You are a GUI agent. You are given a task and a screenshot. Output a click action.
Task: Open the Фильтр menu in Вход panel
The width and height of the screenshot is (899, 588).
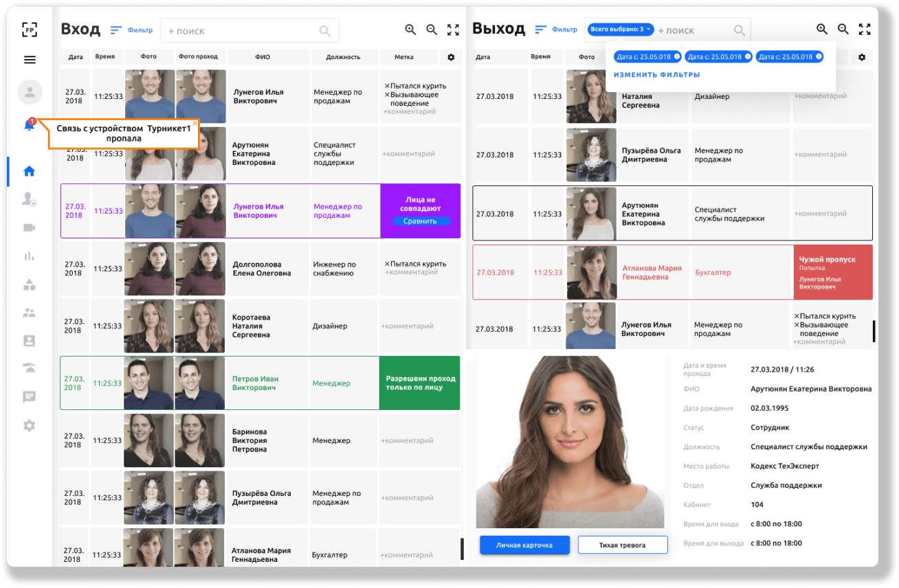[x=131, y=30]
